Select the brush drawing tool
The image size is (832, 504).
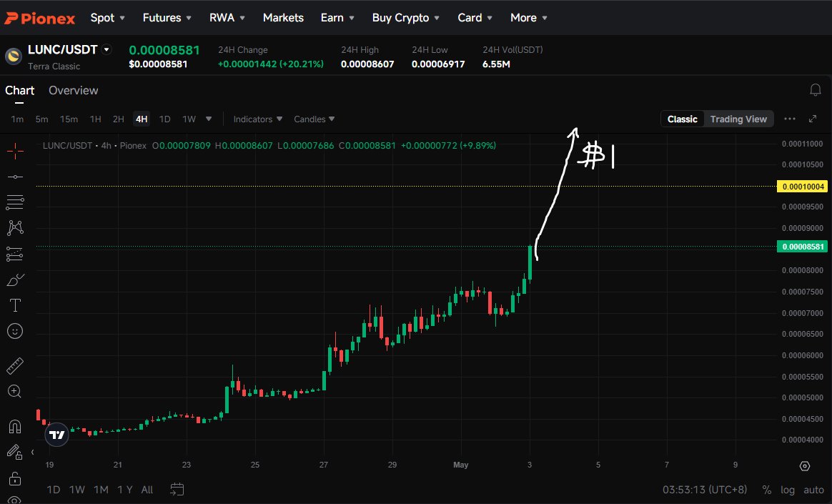[x=15, y=280]
